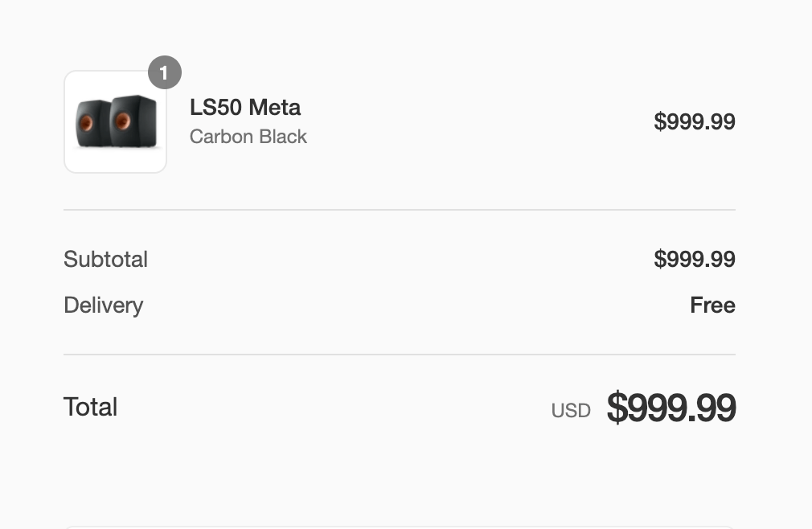Click the divider line below the product row
Screen dimensions: 812x529
coord(399,210)
